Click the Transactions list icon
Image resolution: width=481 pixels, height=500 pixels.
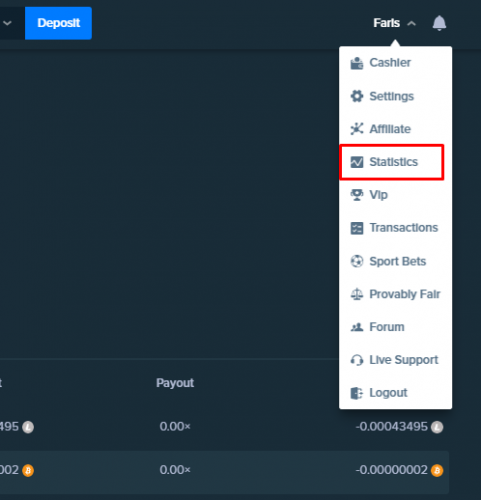pyautogui.click(x=357, y=228)
